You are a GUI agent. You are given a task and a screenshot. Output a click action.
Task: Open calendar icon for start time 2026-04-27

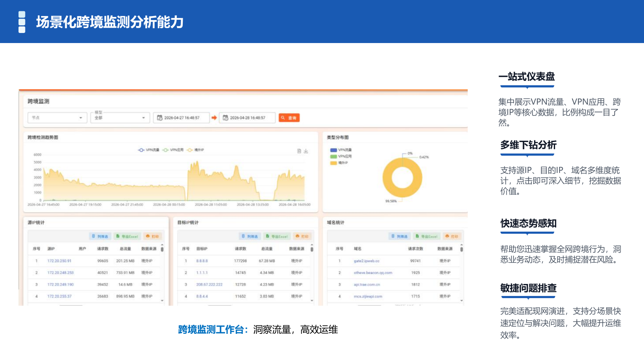coord(160,118)
